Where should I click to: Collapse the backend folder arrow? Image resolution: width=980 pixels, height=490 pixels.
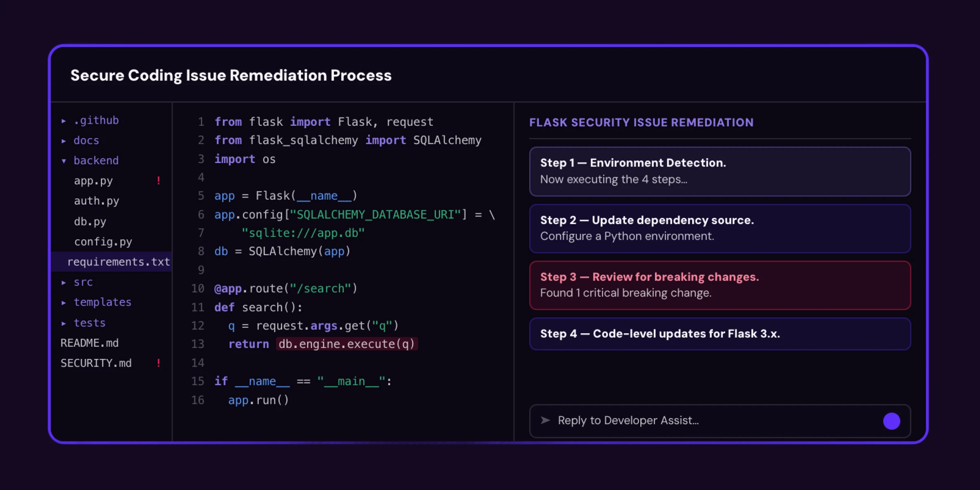coord(64,161)
